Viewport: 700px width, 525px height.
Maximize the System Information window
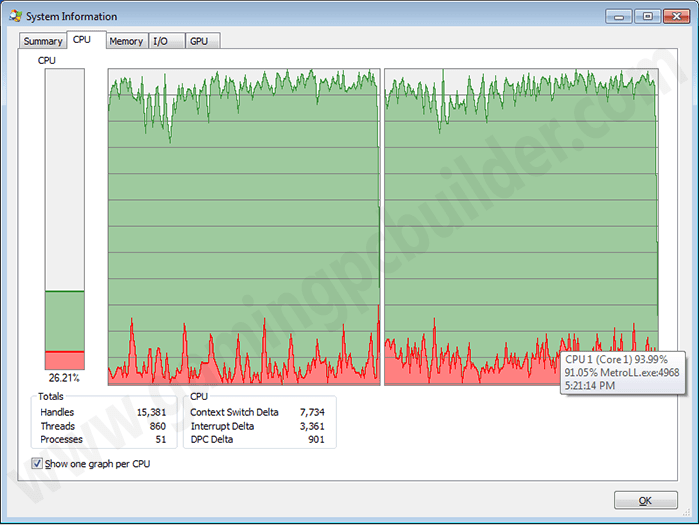tap(647, 17)
